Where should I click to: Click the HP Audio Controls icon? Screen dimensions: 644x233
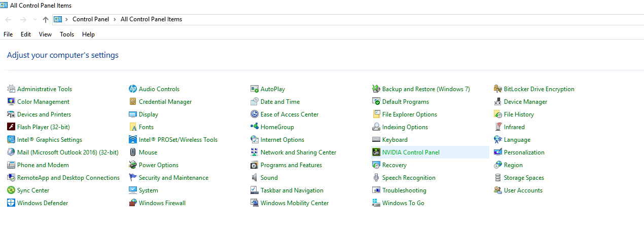coord(133,89)
